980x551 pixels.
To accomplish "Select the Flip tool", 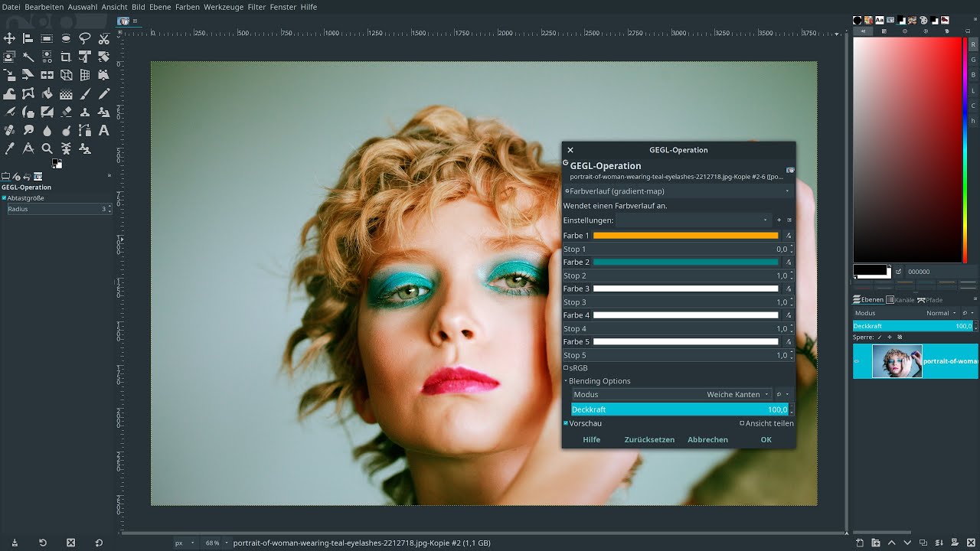I will coord(47,75).
